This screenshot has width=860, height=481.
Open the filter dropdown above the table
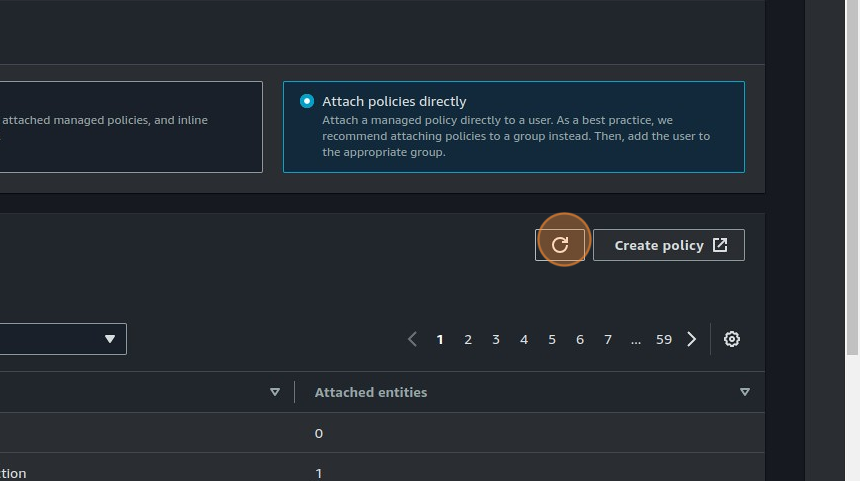click(x=60, y=339)
